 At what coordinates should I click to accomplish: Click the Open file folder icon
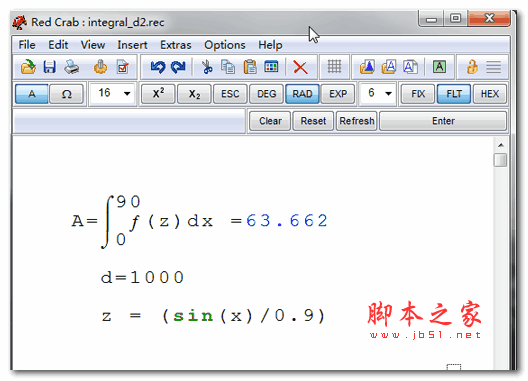click(x=28, y=67)
